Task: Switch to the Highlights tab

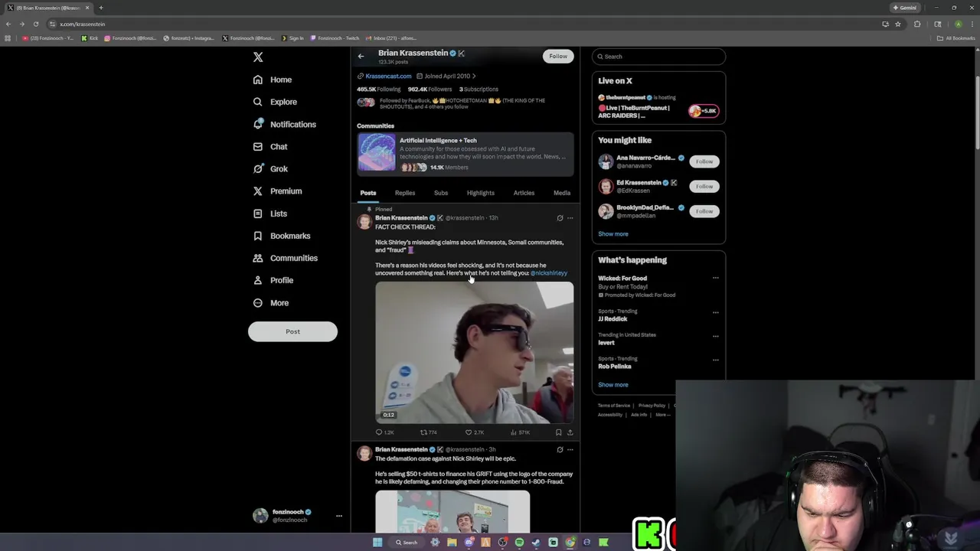Action: pyautogui.click(x=481, y=193)
